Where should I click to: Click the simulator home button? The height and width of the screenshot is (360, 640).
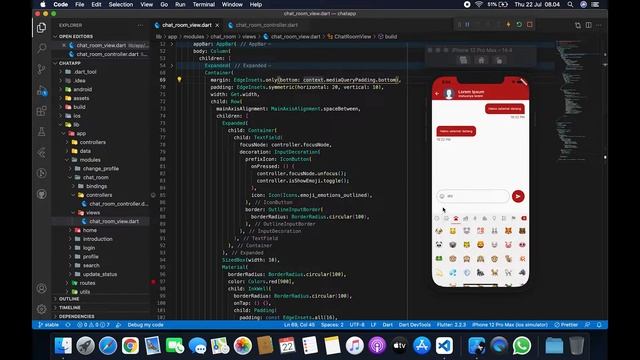coord(481,60)
